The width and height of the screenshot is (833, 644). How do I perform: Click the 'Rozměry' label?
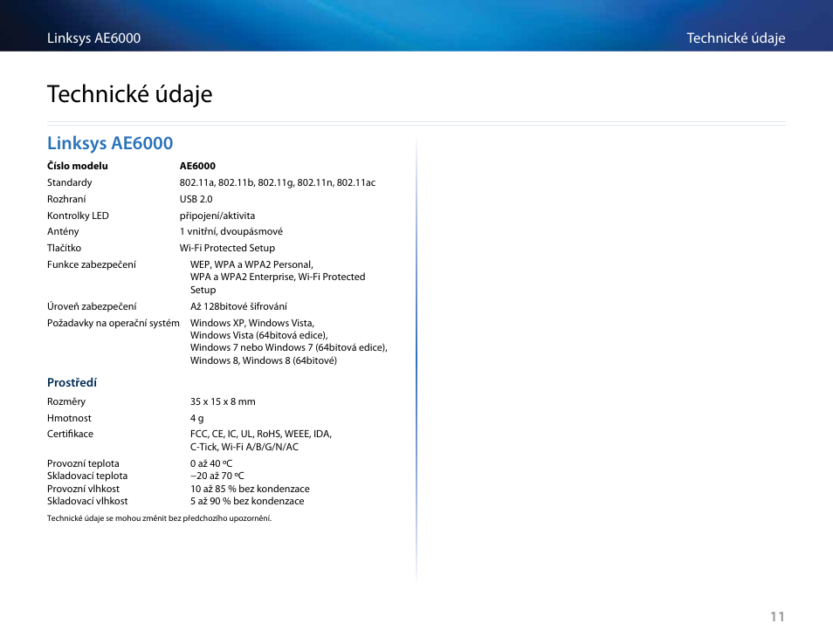point(65,402)
